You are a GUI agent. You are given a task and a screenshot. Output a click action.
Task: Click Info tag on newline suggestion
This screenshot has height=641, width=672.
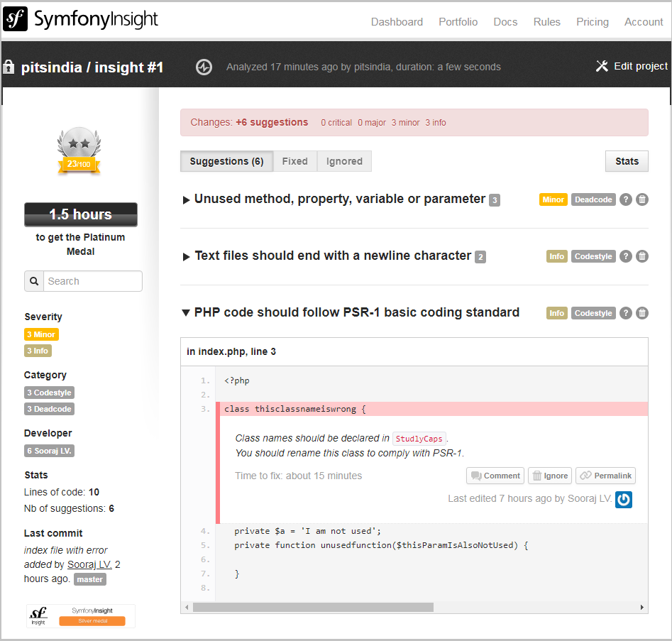[557, 256]
